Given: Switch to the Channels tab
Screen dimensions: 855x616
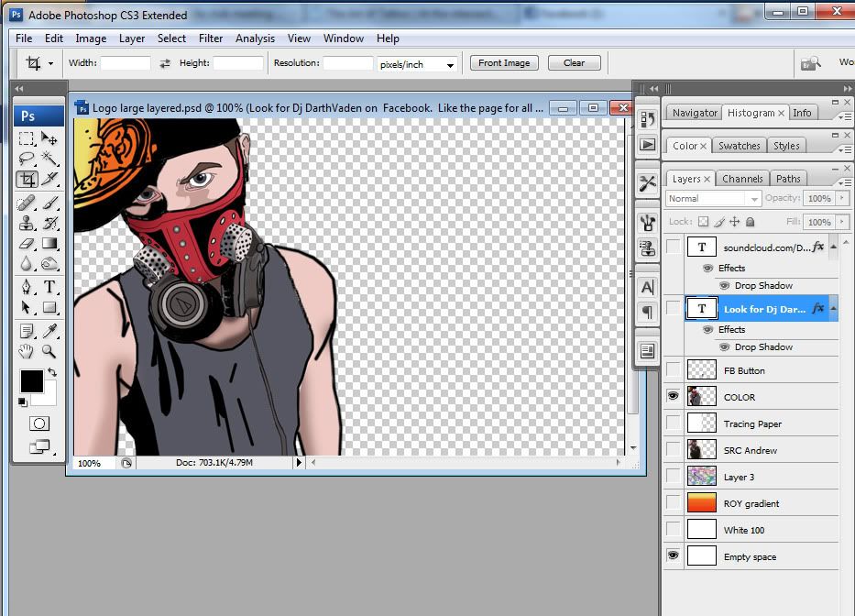Looking at the screenshot, I should [742, 179].
